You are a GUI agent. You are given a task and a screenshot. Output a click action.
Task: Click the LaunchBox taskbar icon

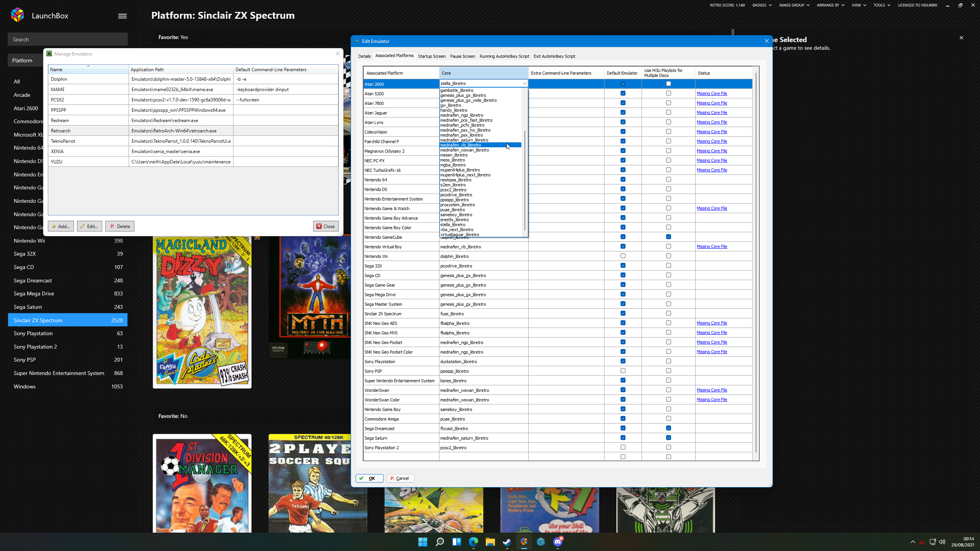tap(524, 542)
